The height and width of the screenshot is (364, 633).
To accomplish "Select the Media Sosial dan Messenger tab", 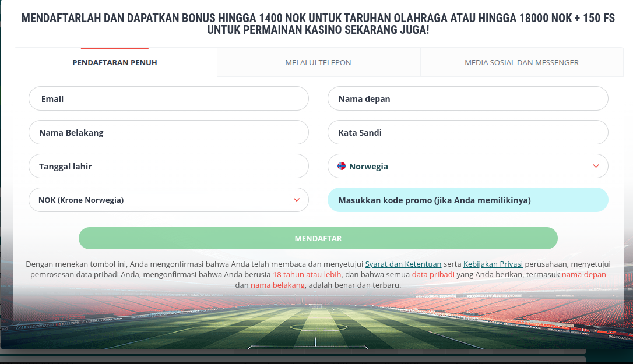I will point(521,62).
